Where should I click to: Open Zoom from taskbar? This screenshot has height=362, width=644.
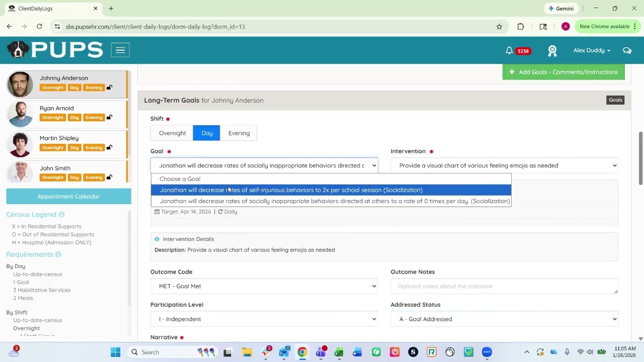click(487, 352)
